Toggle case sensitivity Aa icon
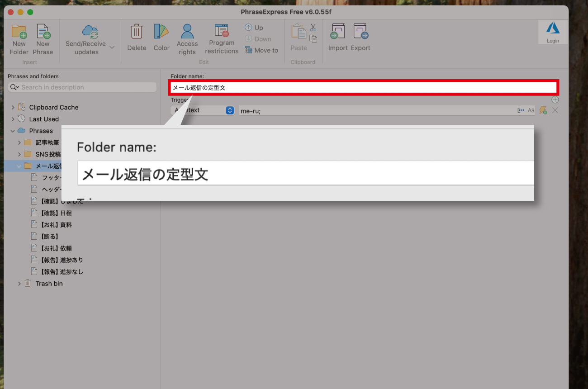The width and height of the screenshot is (588, 389). pyautogui.click(x=531, y=110)
